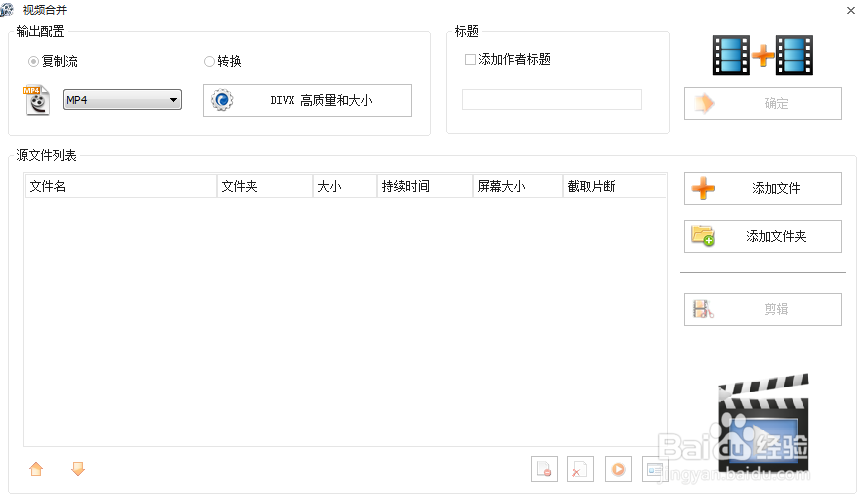Image resolution: width=857 pixels, height=503 pixels.
Task: Open the DIVX 高质量和大小 quality settings
Action: (307, 100)
